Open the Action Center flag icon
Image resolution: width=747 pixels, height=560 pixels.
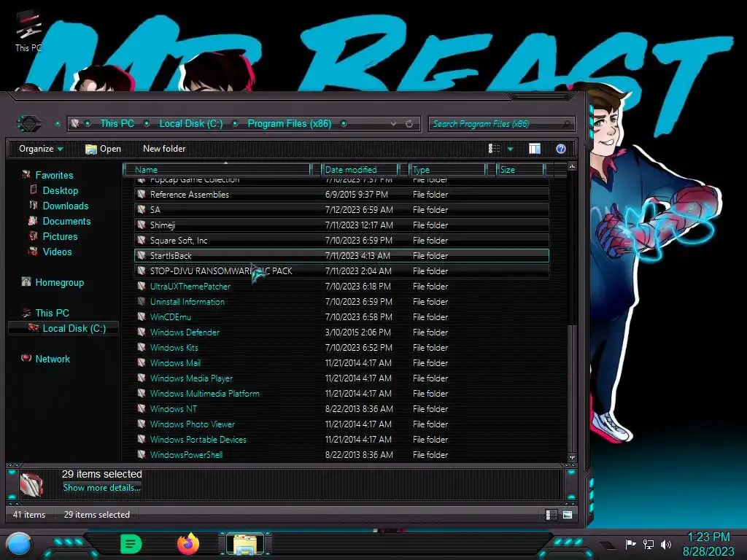[630, 544]
